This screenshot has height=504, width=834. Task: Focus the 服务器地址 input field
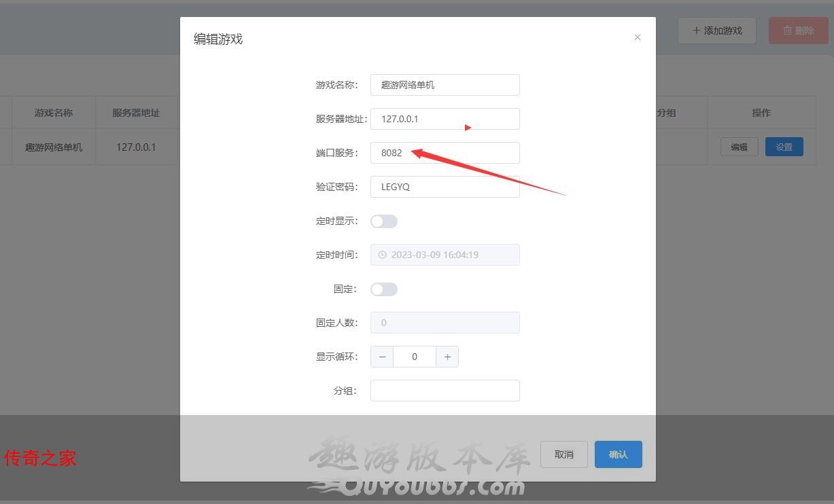pyautogui.click(x=445, y=119)
